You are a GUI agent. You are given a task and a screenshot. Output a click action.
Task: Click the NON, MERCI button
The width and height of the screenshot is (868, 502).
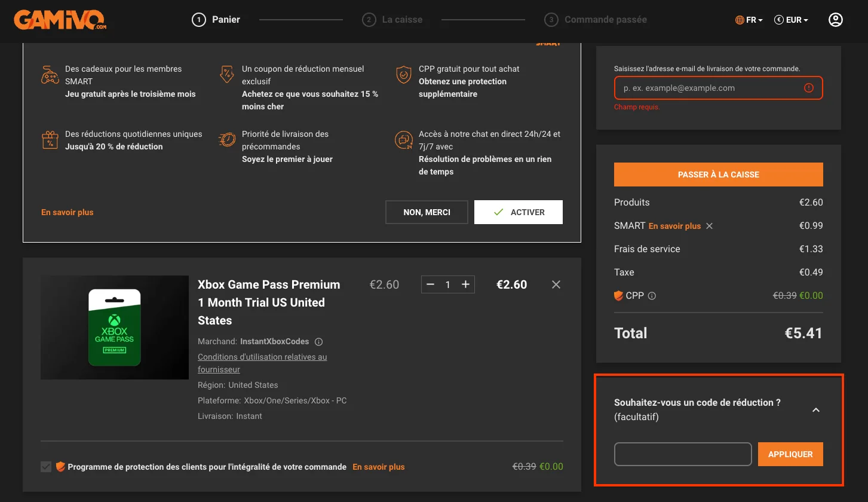(x=427, y=212)
